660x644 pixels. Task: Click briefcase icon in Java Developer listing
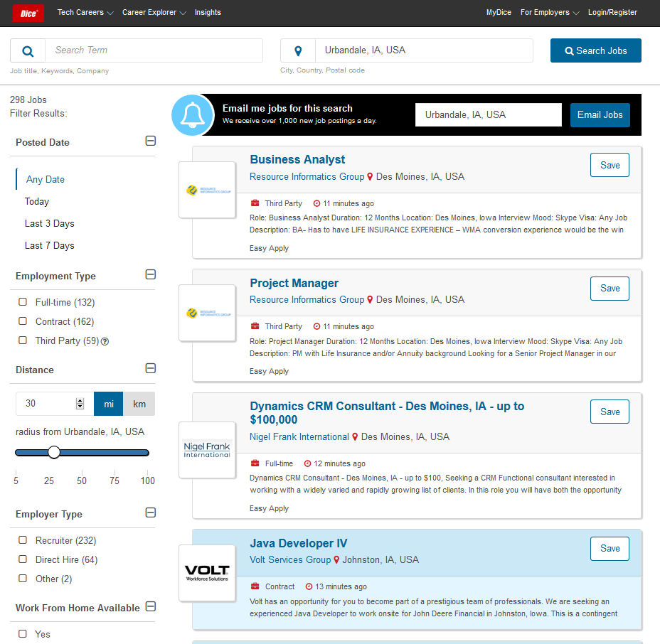click(255, 586)
